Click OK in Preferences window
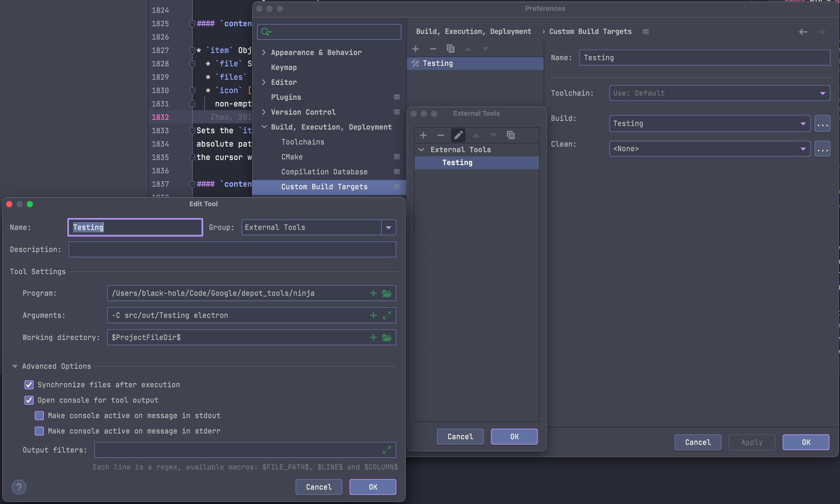Image resolution: width=840 pixels, height=504 pixels. [x=806, y=442]
